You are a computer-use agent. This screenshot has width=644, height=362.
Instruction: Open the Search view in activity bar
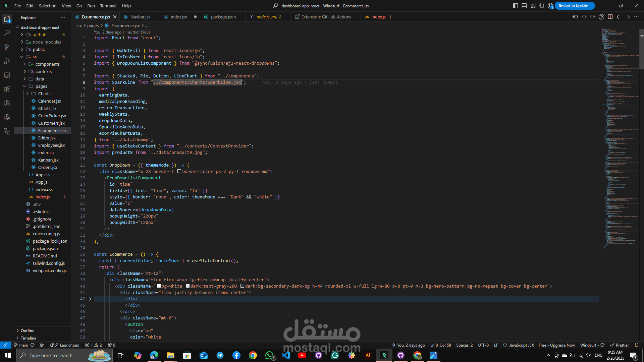tap(7, 33)
